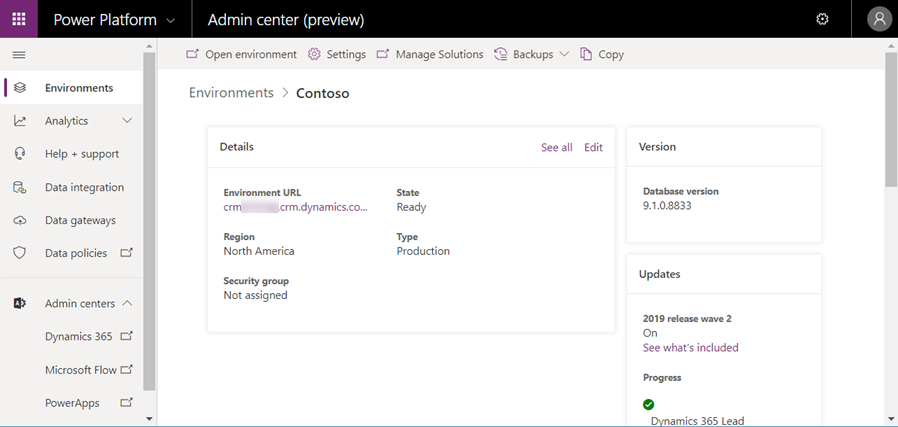Open the Backups dropdown
898x427 pixels.
pos(564,55)
